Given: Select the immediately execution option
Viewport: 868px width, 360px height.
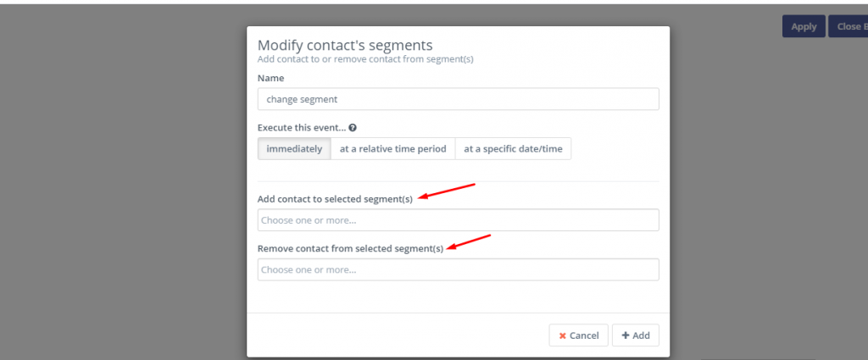Looking at the screenshot, I should coord(294,149).
